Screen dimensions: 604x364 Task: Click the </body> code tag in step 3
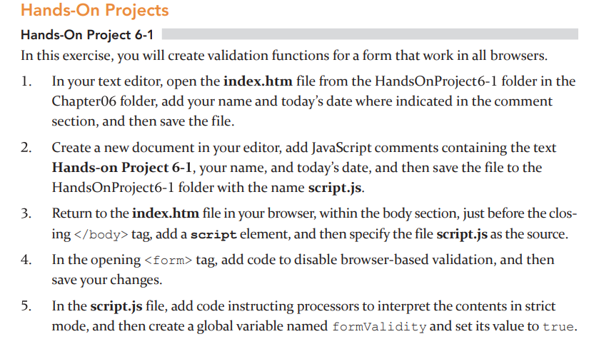coord(101,235)
